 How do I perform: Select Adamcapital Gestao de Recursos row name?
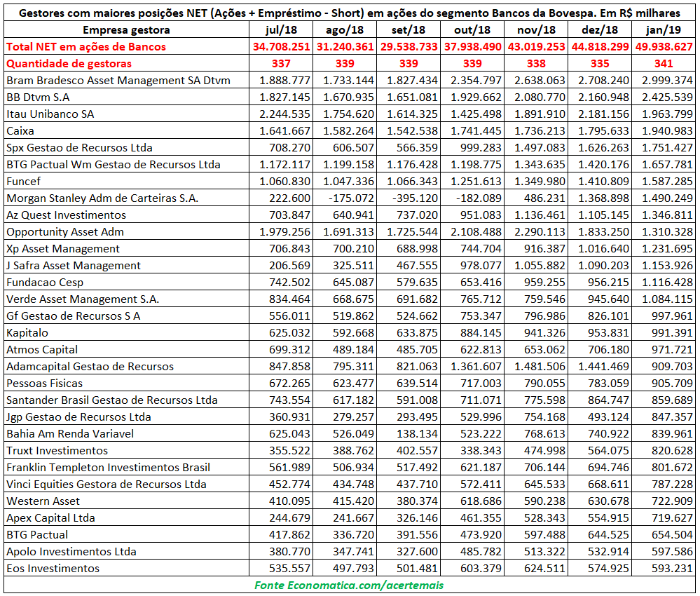tap(90, 366)
